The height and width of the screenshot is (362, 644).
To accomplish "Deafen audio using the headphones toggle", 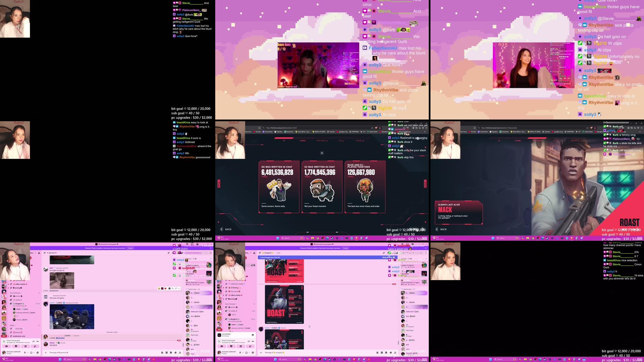I will click(31, 353).
